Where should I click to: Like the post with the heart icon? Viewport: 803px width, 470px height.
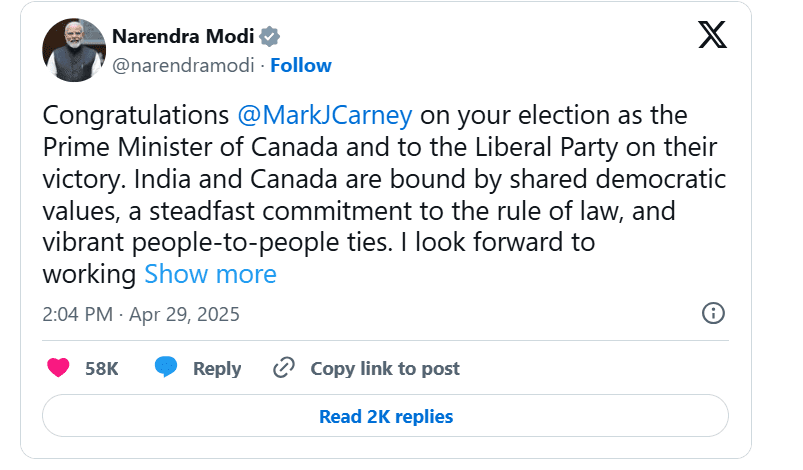pyautogui.click(x=59, y=368)
